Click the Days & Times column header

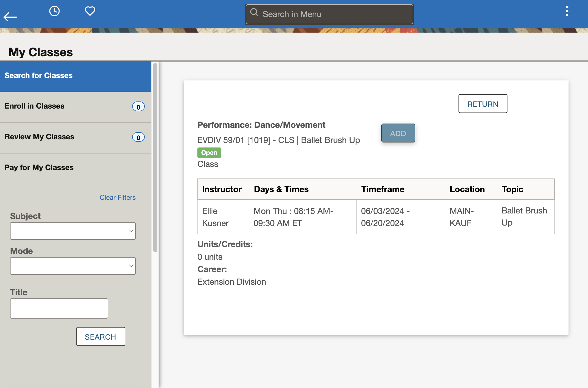281,189
